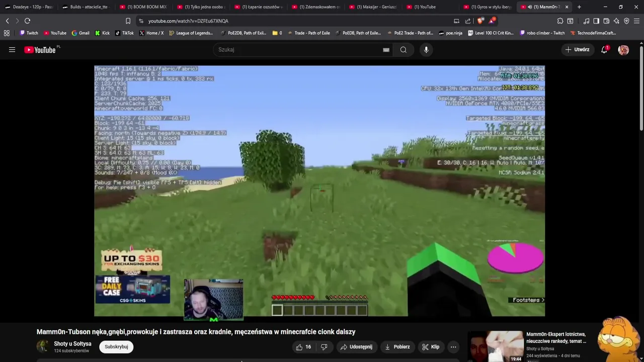This screenshot has height=362, width=644.
Task: Open Kick bookmark
Action: click(x=102, y=33)
